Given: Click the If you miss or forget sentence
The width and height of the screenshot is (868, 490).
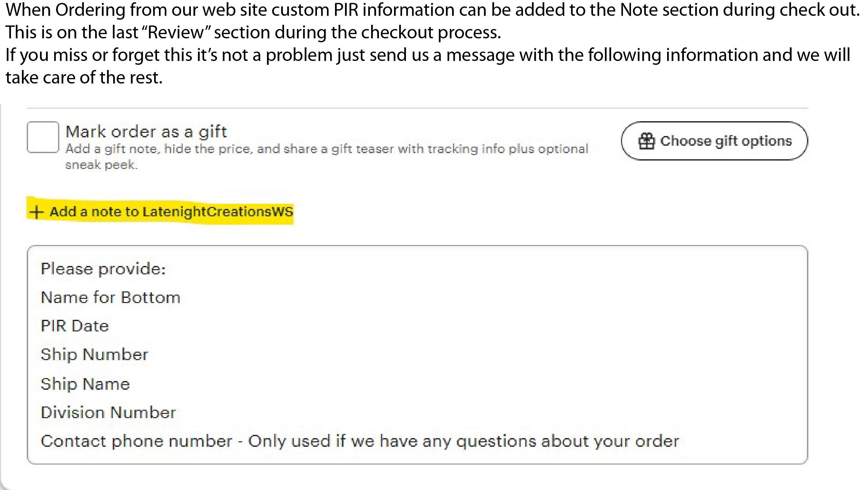Looking at the screenshot, I should (428, 55).
